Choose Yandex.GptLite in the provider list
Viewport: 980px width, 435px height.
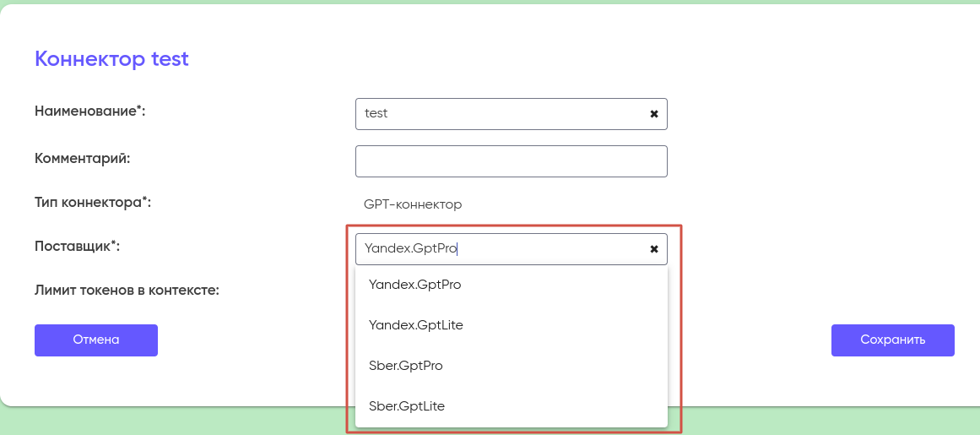click(x=415, y=325)
